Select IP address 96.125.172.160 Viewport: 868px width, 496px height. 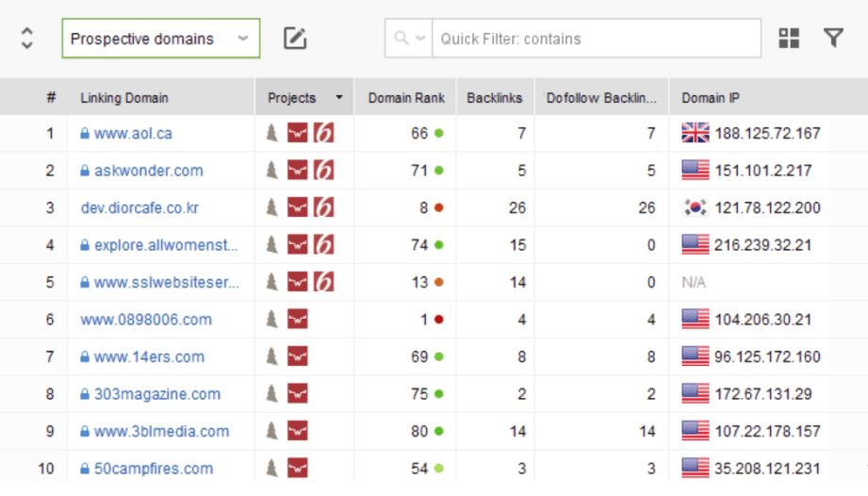(767, 356)
